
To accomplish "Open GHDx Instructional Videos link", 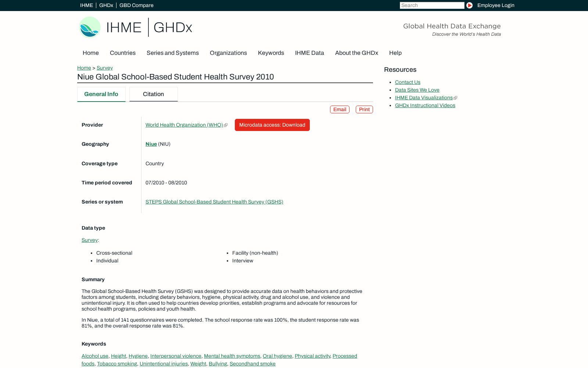I will [425, 106].
